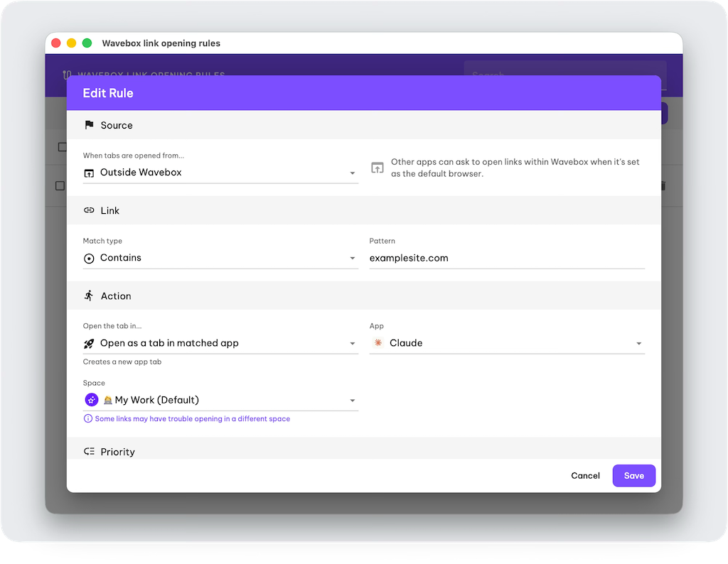Click the flag icon beside Source

click(89, 125)
